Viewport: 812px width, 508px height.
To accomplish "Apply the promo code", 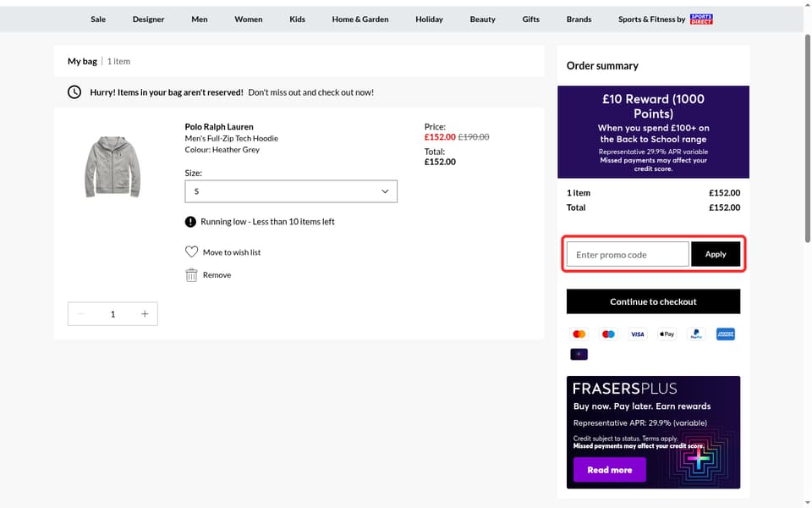I will [716, 254].
